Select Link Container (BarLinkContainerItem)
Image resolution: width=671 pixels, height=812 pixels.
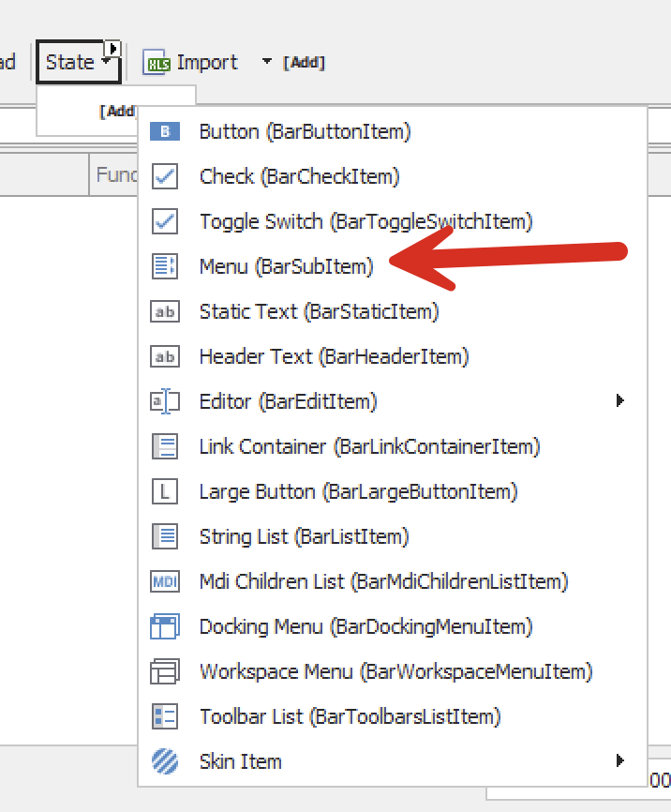click(369, 447)
